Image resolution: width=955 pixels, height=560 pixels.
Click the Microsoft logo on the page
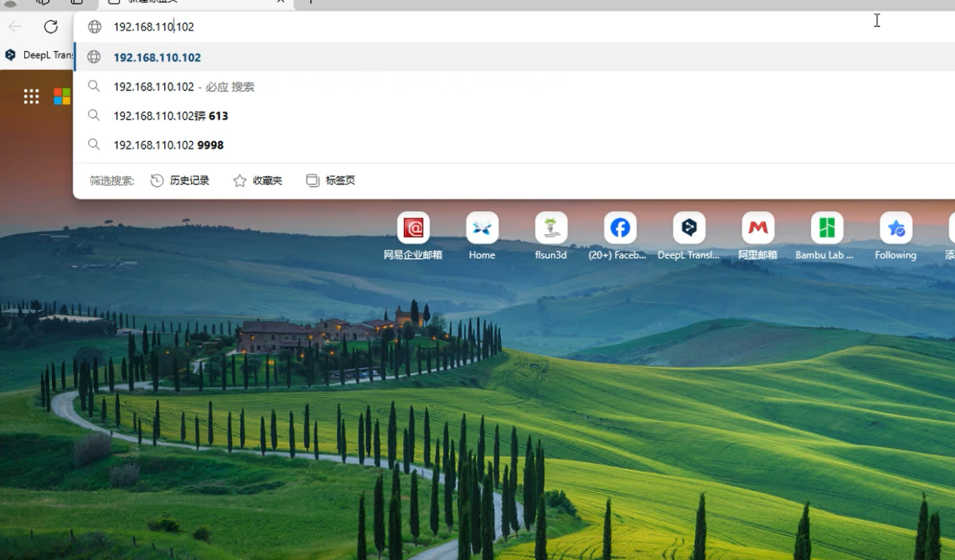(62, 96)
